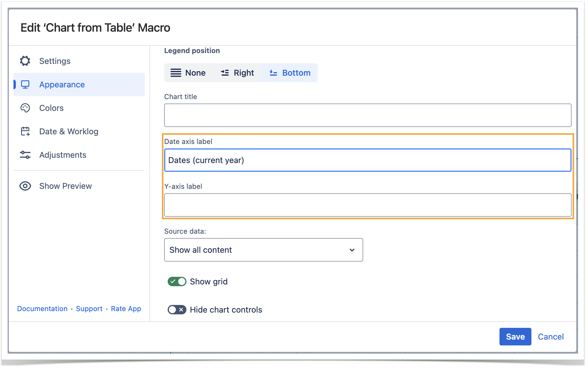The height and width of the screenshot is (368, 588).
Task: Select Bottom legend position option
Action: coord(290,73)
